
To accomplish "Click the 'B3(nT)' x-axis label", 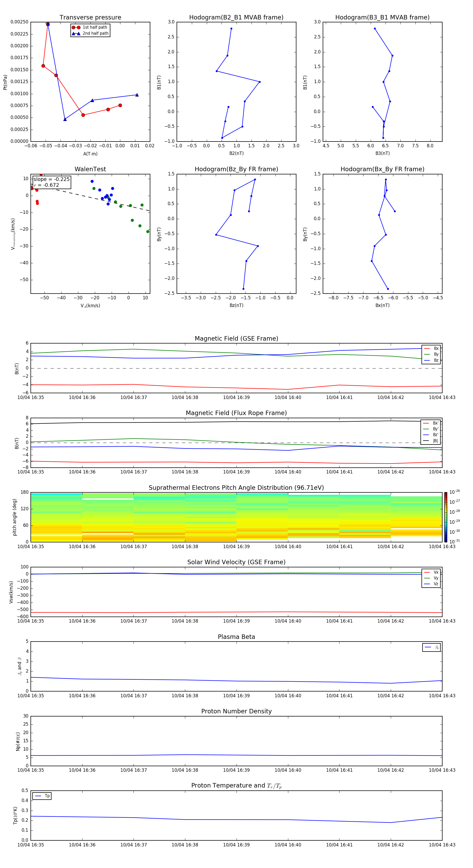I will [x=382, y=153].
